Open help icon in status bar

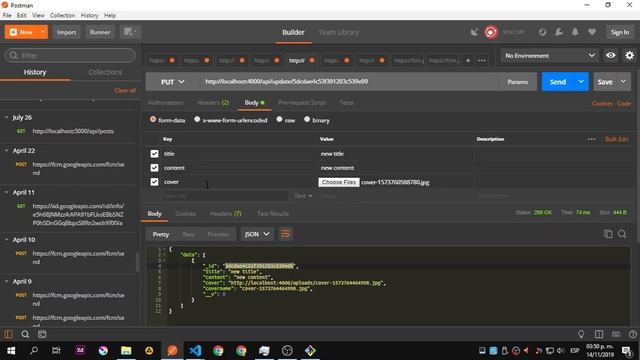tap(633, 334)
